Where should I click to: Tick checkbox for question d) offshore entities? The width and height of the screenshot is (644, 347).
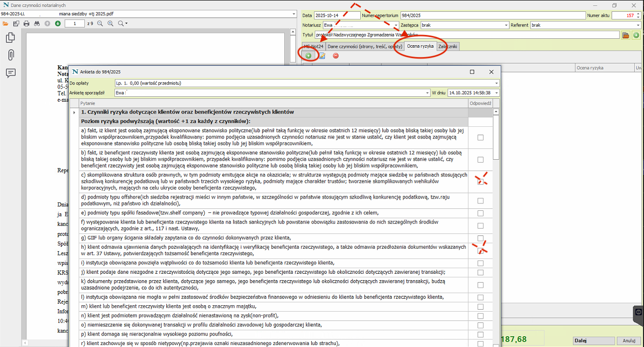[481, 201]
